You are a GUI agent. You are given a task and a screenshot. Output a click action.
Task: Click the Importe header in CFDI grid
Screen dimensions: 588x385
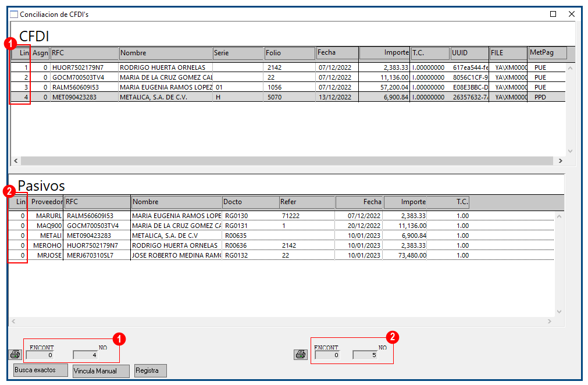tap(384, 53)
